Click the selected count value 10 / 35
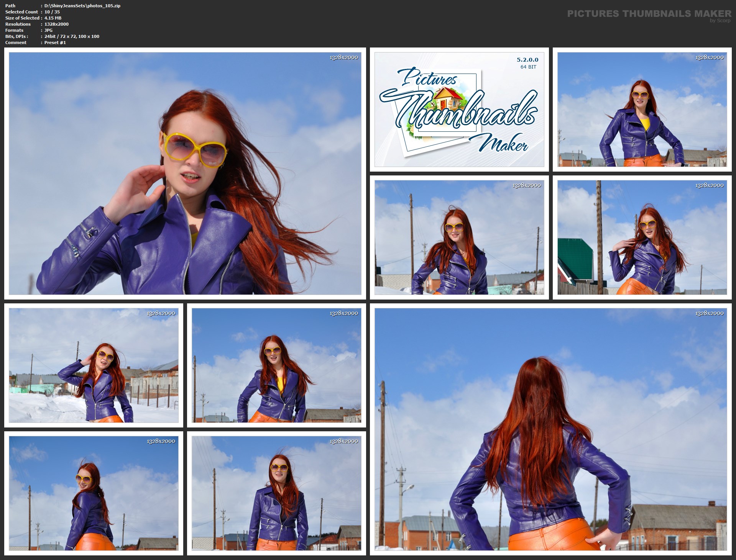Screen dimensions: 736x560 52,12
